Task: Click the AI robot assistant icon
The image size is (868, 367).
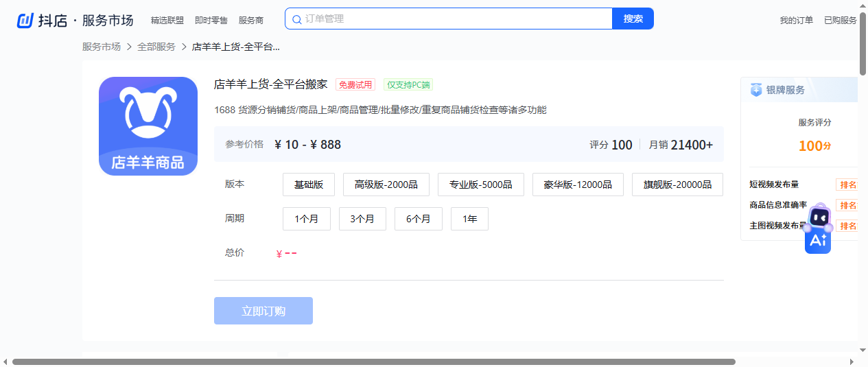Action: pyautogui.click(x=818, y=228)
